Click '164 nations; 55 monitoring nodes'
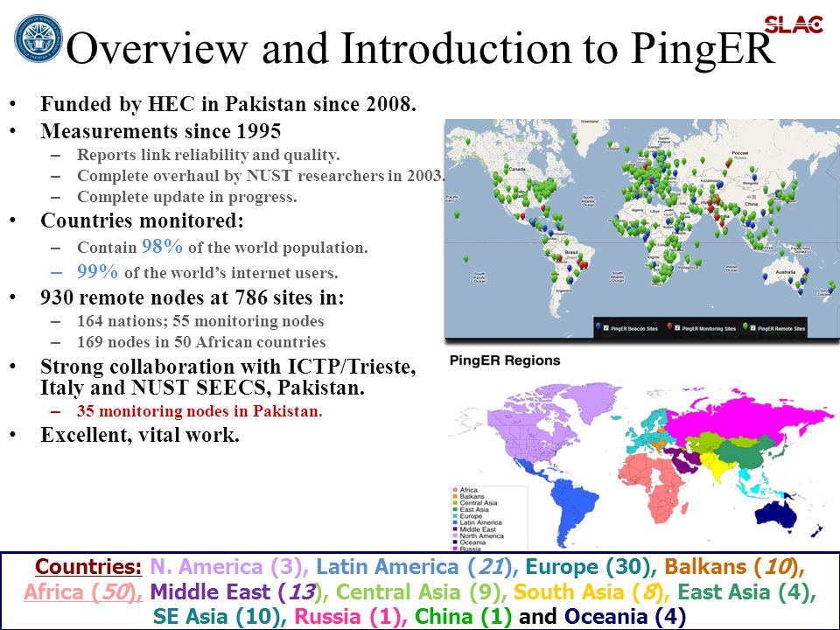This screenshot has width=840, height=630. point(200,321)
